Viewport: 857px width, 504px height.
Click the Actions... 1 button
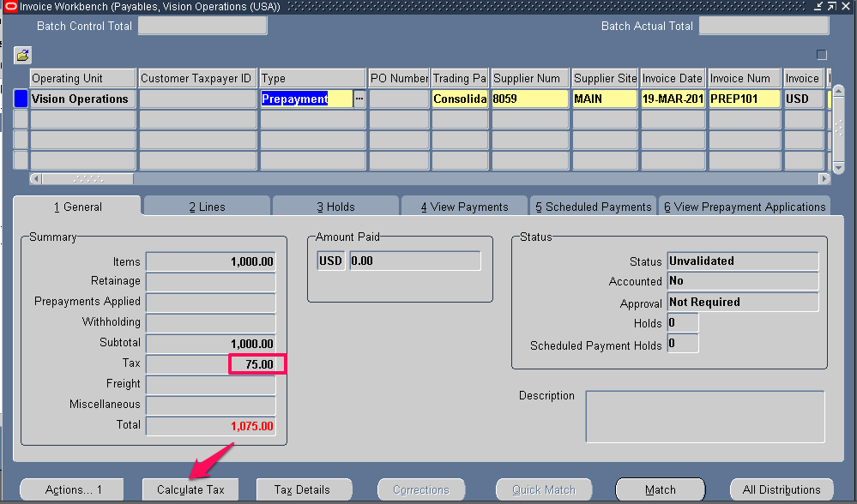click(73, 489)
